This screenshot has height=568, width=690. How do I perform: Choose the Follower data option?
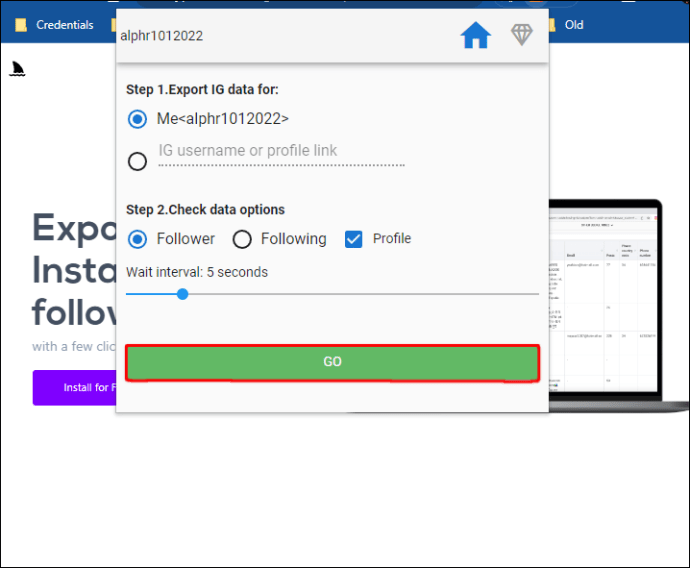click(138, 239)
